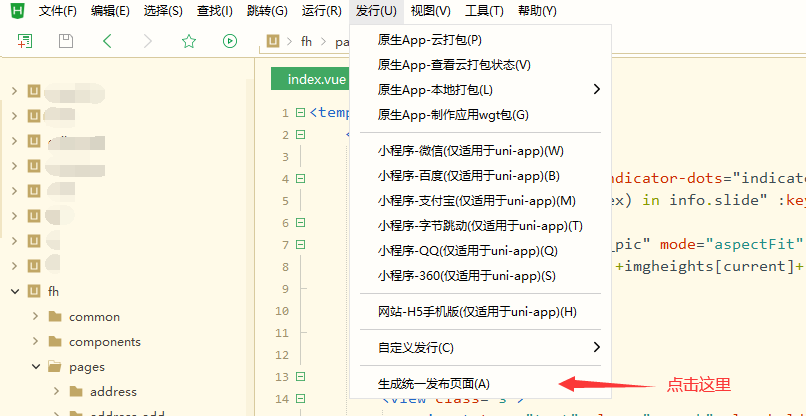
Task: Switch to the index.vue tab
Action: pyautogui.click(x=315, y=79)
